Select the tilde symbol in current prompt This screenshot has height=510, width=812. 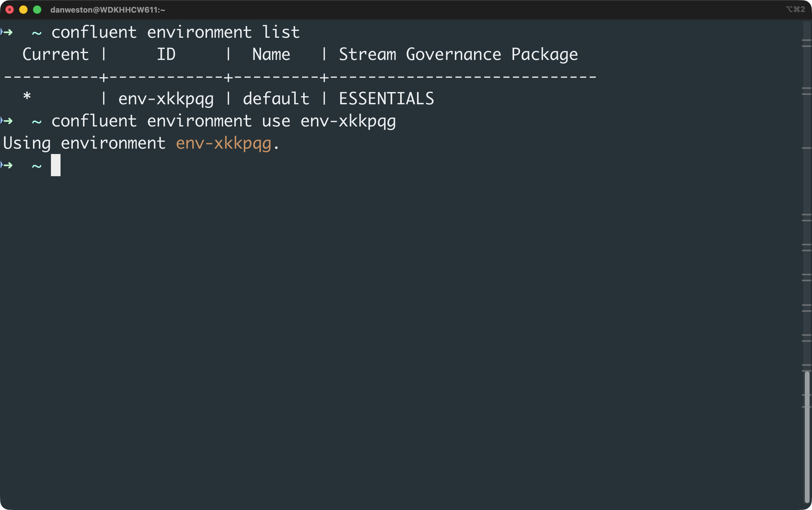click(x=36, y=166)
